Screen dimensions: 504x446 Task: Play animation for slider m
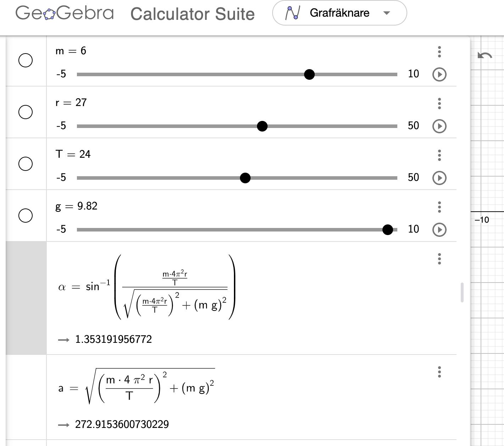(x=439, y=74)
